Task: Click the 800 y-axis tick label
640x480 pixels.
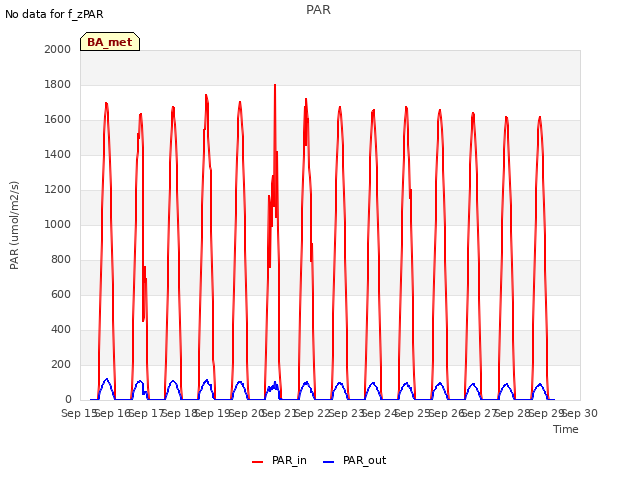Action: click(61, 260)
